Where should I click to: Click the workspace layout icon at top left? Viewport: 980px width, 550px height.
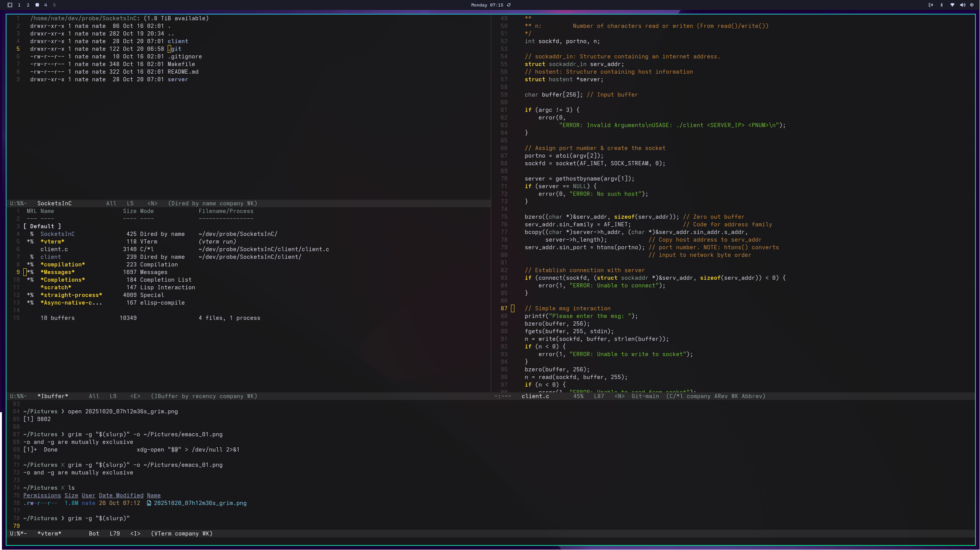point(10,5)
